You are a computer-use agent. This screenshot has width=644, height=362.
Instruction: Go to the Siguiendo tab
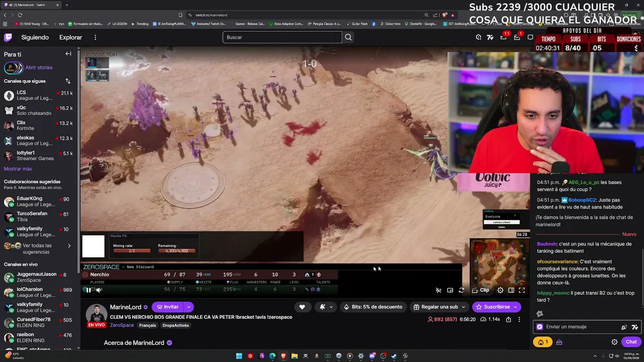[35, 37]
